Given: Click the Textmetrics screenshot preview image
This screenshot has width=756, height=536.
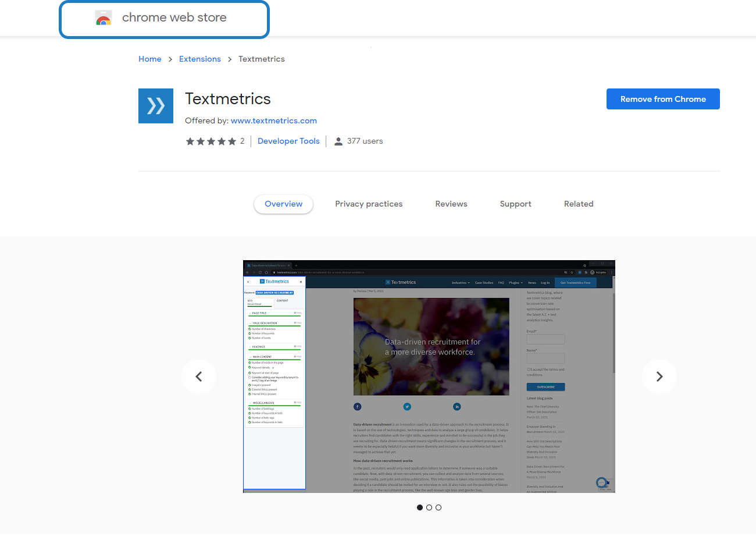Looking at the screenshot, I should (x=429, y=377).
